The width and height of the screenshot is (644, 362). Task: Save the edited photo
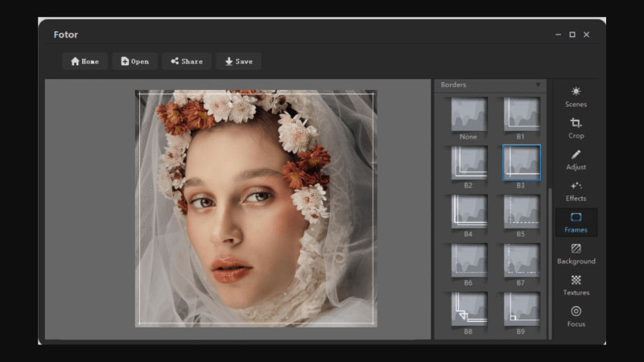(x=238, y=61)
